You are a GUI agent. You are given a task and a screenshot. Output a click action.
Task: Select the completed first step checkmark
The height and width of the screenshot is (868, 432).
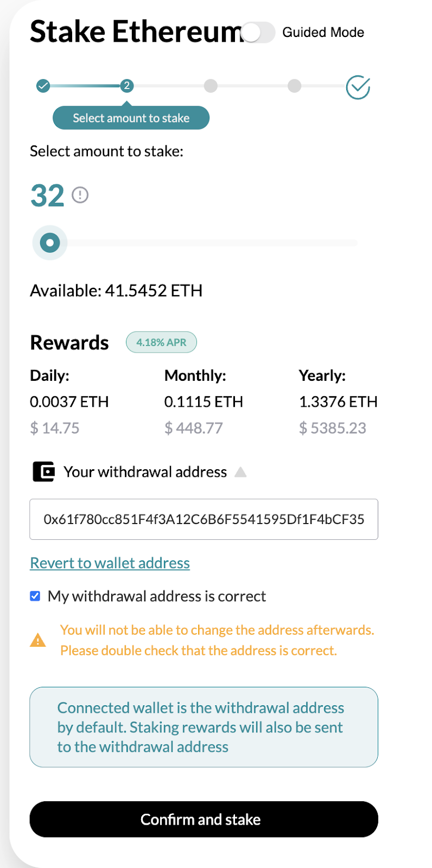point(42,86)
